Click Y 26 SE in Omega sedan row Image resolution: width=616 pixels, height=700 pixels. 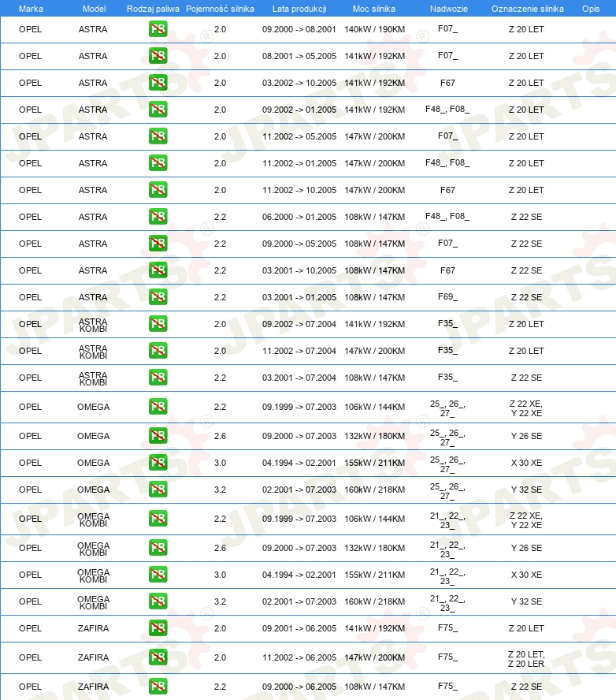tap(526, 436)
